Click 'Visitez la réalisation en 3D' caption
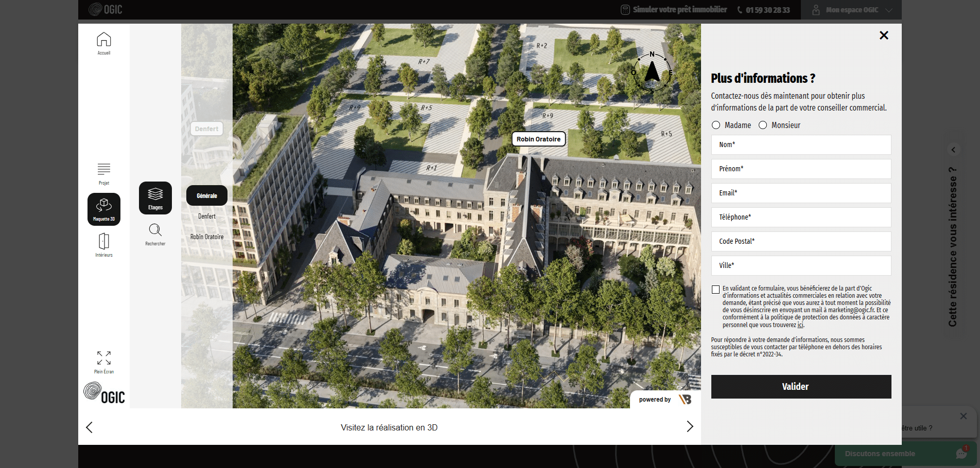 (x=389, y=427)
